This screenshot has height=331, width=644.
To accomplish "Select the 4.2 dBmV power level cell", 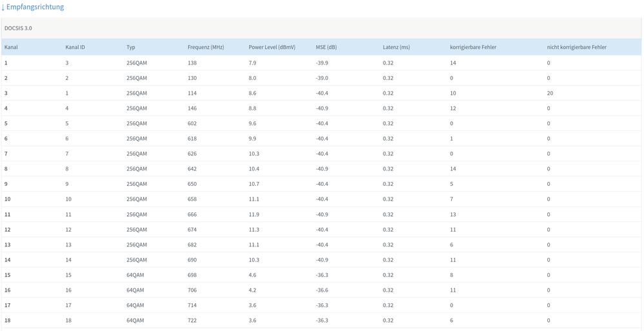I will [x=252, y=290].
